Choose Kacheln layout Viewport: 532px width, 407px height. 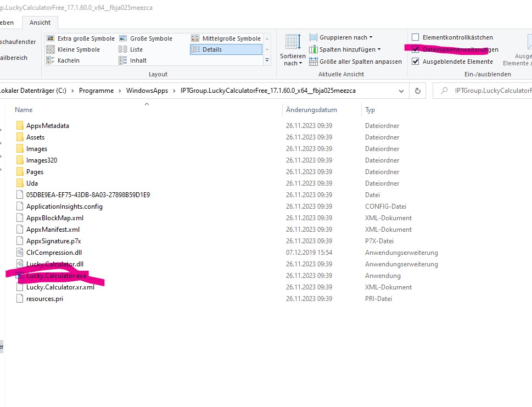click(63, 60)
